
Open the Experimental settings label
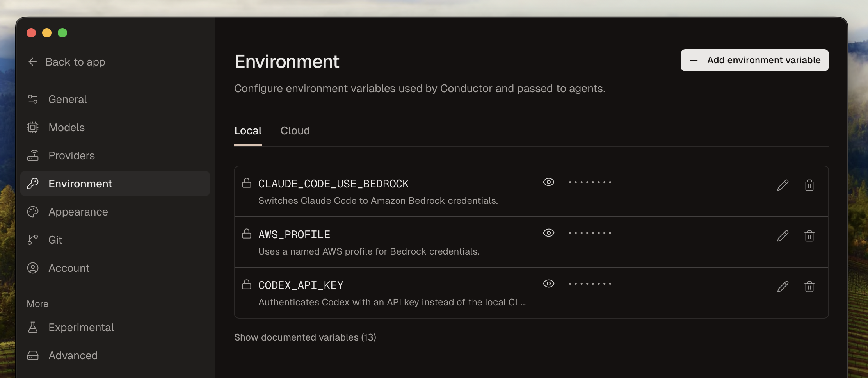pos(81,327)
